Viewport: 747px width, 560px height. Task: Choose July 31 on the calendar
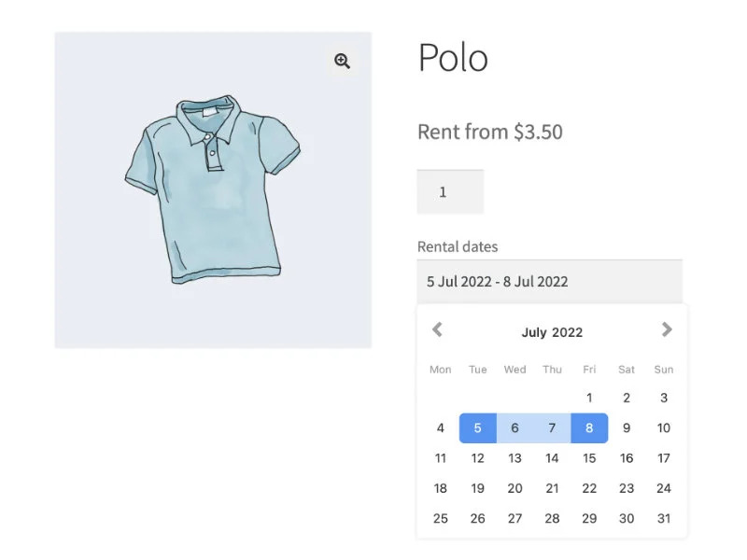tap(664, 518)
